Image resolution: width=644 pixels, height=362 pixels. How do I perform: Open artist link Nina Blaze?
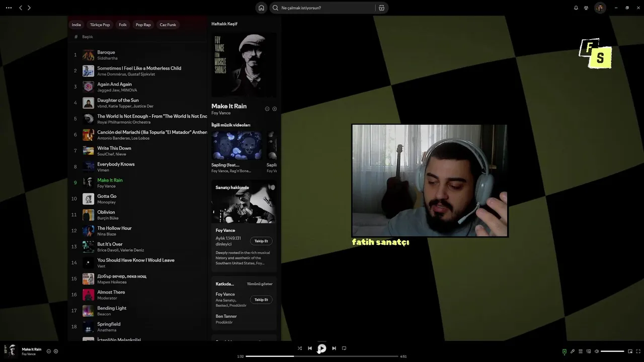tap(107, 234)
